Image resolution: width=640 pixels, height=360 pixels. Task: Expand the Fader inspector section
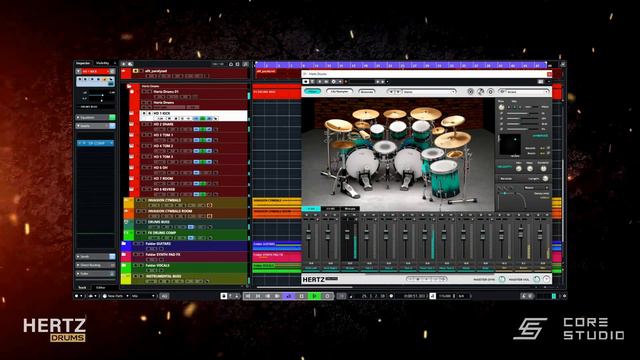[x=95, y=273]
